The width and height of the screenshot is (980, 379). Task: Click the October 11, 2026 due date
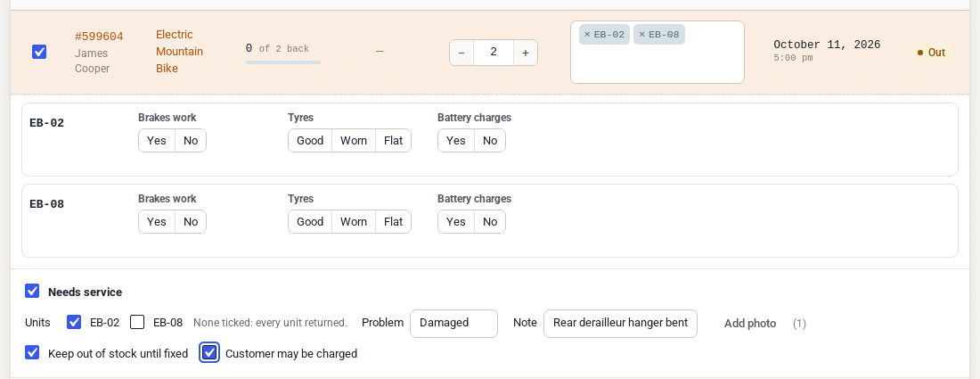click(827, 45)
